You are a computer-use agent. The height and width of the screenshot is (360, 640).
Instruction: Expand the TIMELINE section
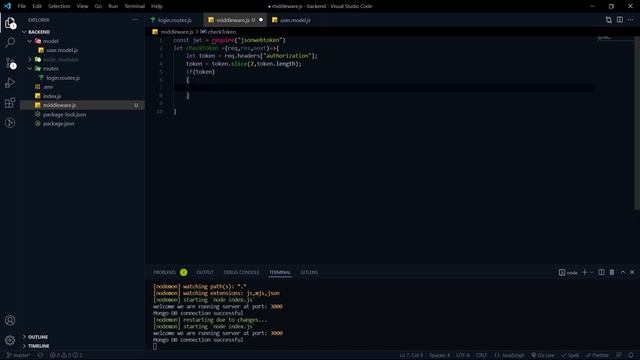38,346
